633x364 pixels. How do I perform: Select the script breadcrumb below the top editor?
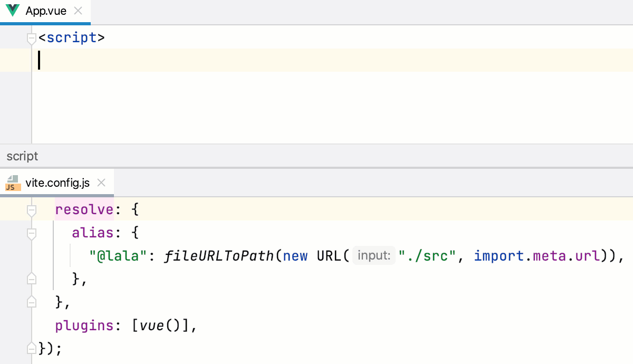[22, 156]
